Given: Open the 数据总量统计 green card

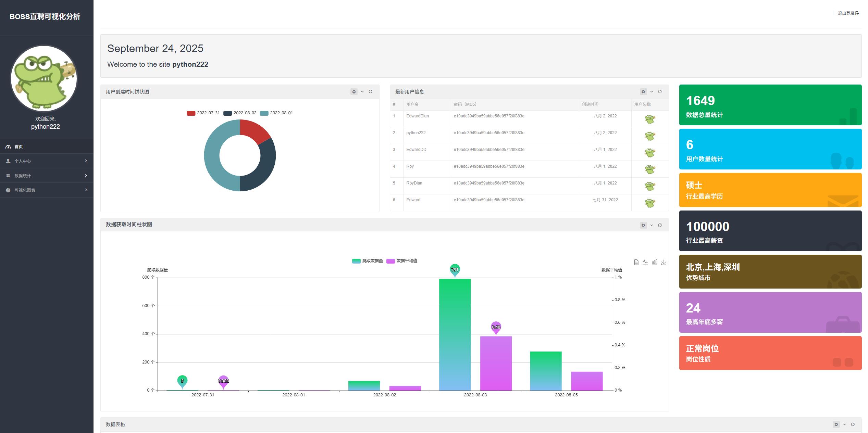Looking at the screenshot, I should click(770, 105).
